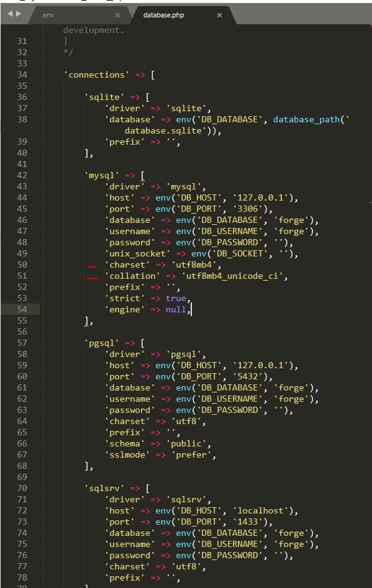
Task: Click 'schema' key on line 66
Action: [124, 443]
